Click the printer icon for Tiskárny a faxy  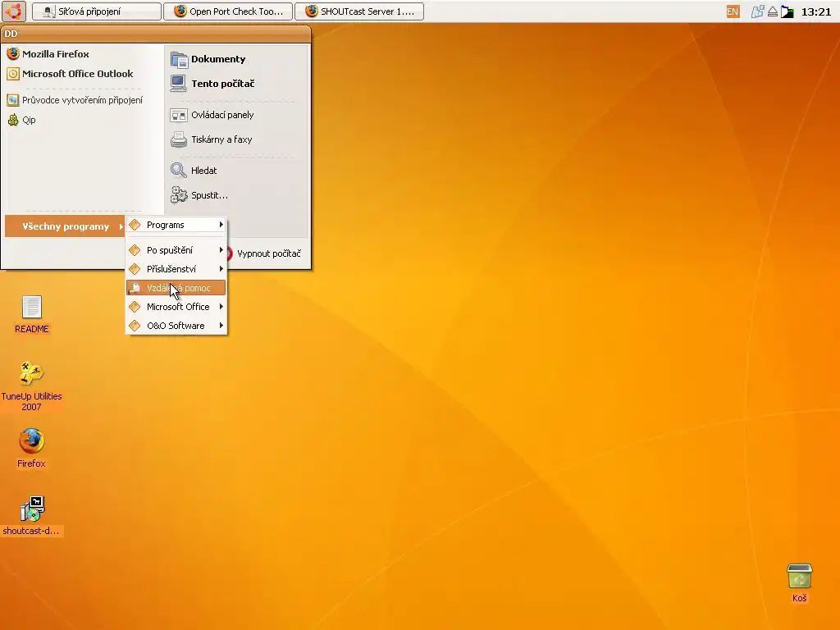(x=178, y=139)
